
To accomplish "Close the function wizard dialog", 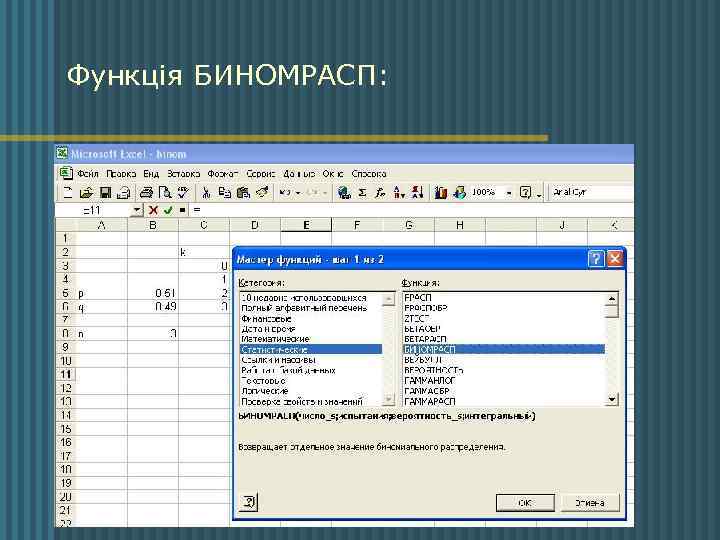I will tap(615, 259).
